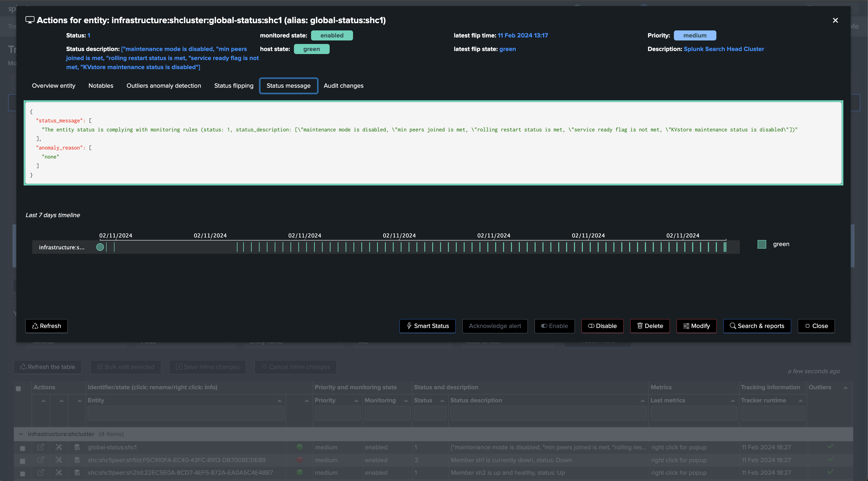Click the latest flip time 11 Feb 2024 13:17
This screenshot has height=481, width=868.
click(x=523, y=35)
